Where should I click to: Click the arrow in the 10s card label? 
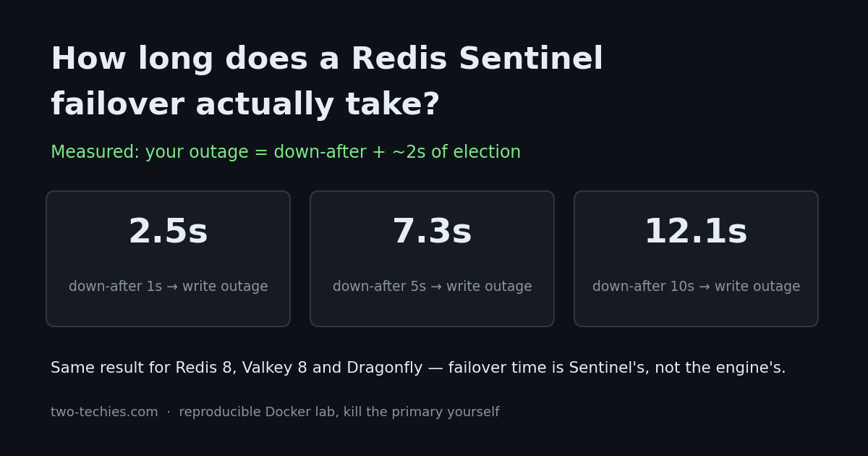705,287
